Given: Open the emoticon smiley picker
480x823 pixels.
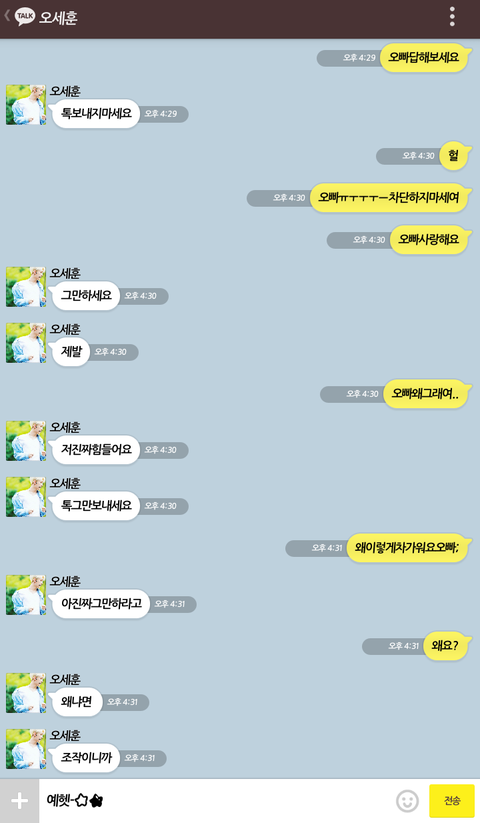Looking at the screenshot, I should click(x=407, y=801).
